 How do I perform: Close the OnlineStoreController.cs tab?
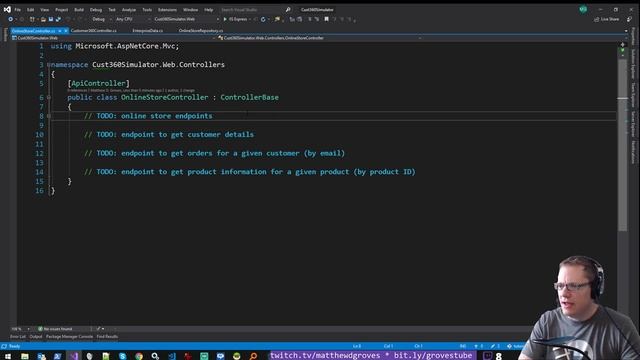pos(66,31)
